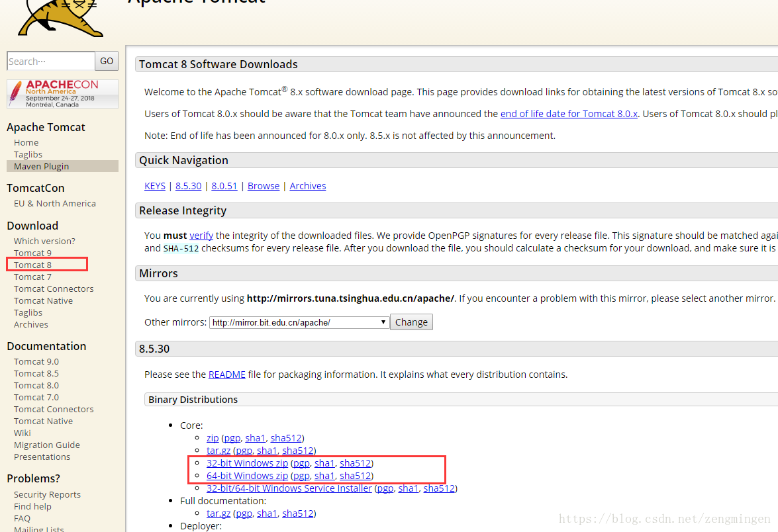
Task: Jump to 8.5.30 in Quick Navigation
Action: 189,186
